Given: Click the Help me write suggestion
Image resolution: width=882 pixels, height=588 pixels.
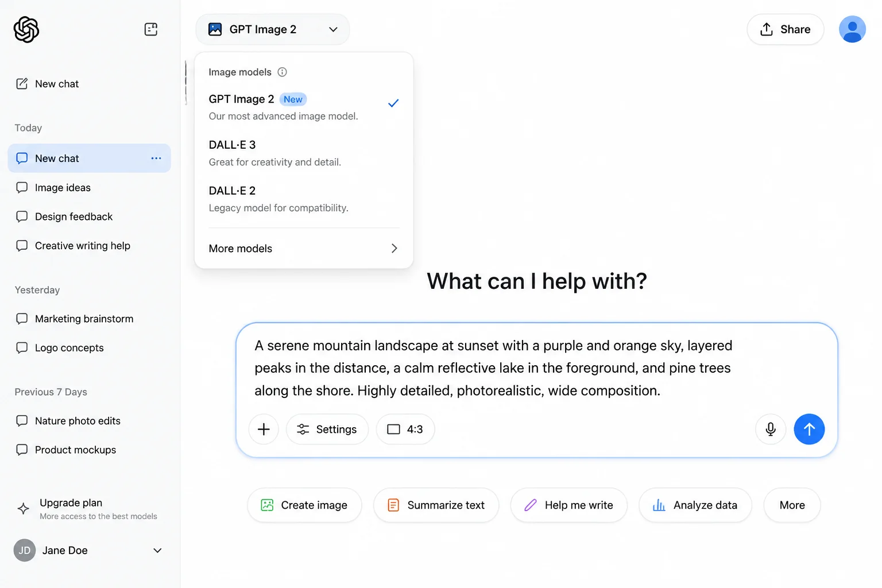Looking at the screenshot, I should [x=569, y=505].
